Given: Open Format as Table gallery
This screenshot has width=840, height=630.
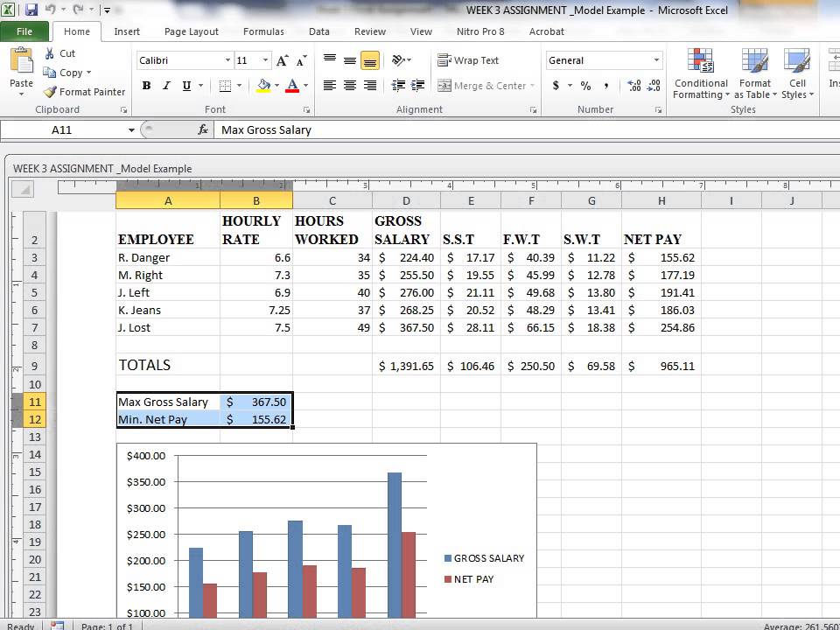Looking at the screenshot, I should pyautogui.click(x=755, y=73).
